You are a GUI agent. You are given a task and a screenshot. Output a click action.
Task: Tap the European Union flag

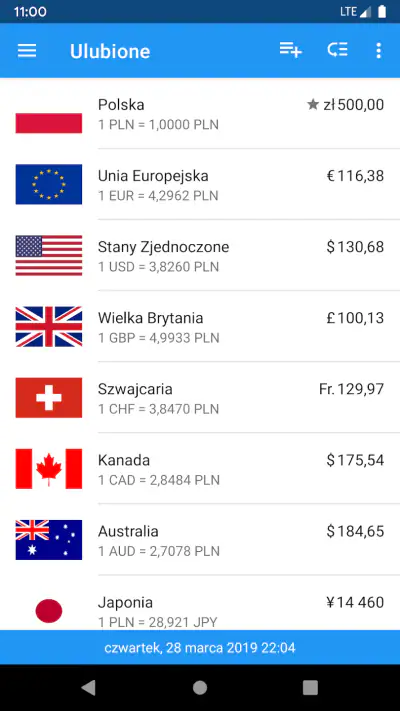49,185
